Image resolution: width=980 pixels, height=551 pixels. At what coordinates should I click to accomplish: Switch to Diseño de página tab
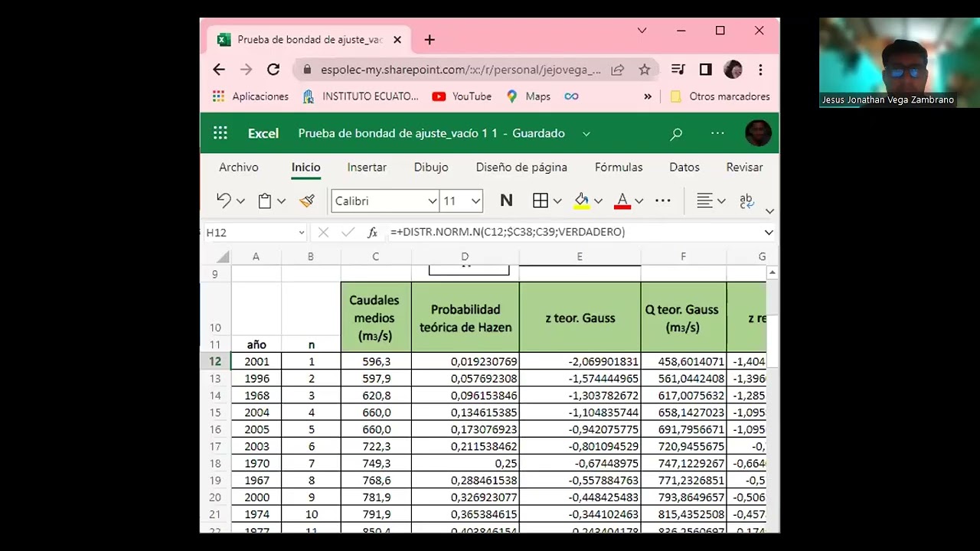(521, 167)
